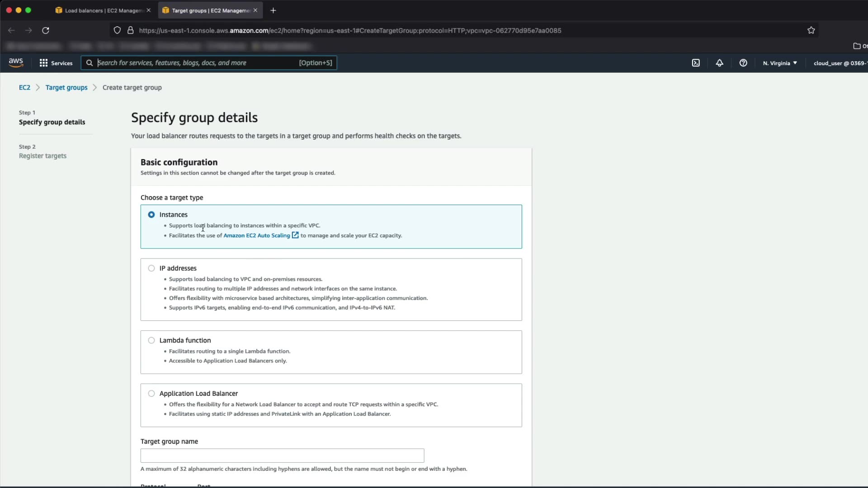Open the cloud_user account menu

839,63
